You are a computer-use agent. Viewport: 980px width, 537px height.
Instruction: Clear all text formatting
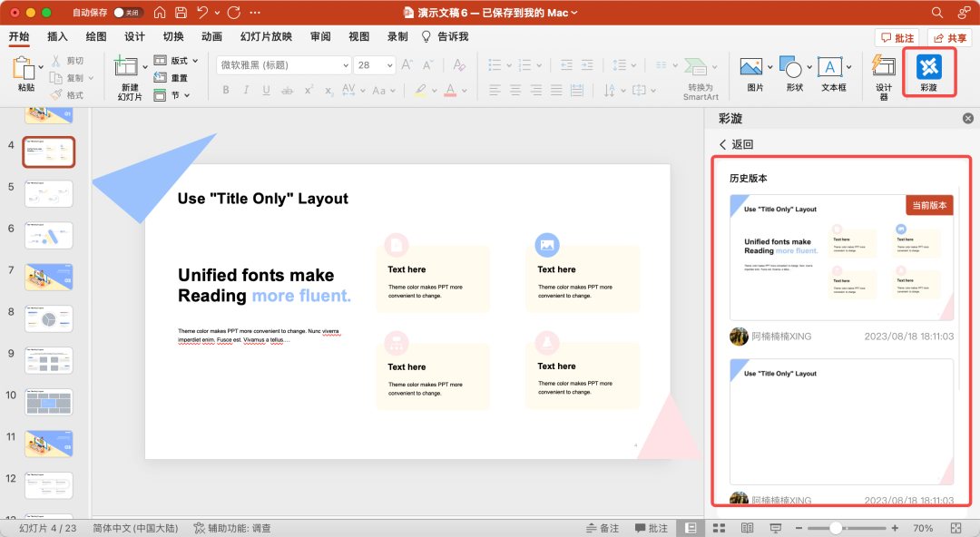459,65
